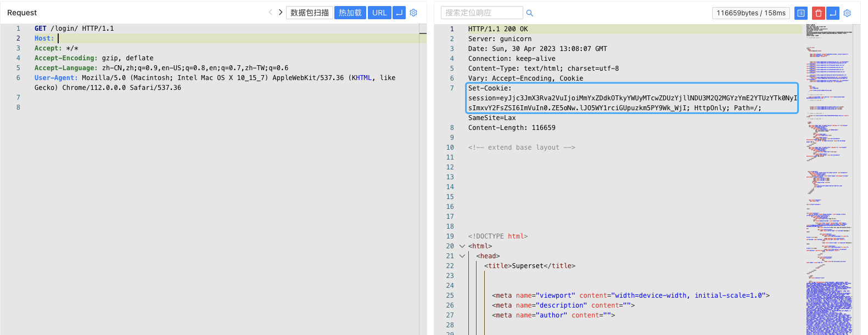Click the red trash icon in the response toolbar
Screen dimensions: 868x335
tap(819, 13)
